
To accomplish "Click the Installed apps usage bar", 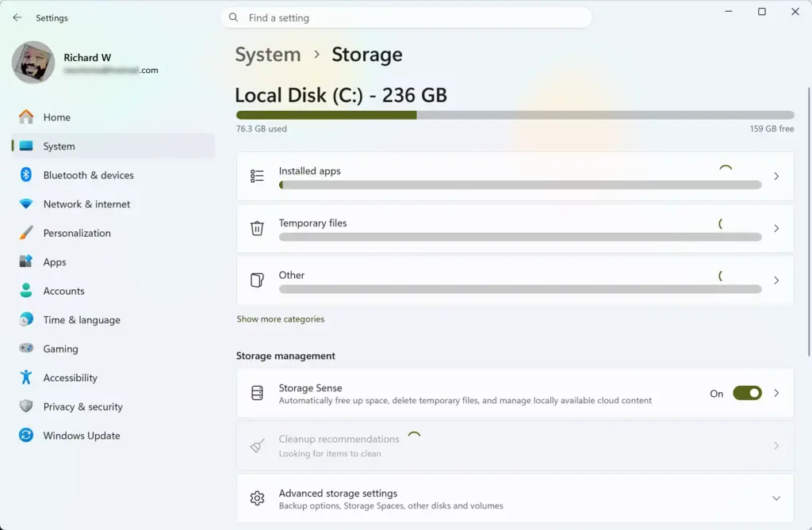I will click(x=520, y=185).
